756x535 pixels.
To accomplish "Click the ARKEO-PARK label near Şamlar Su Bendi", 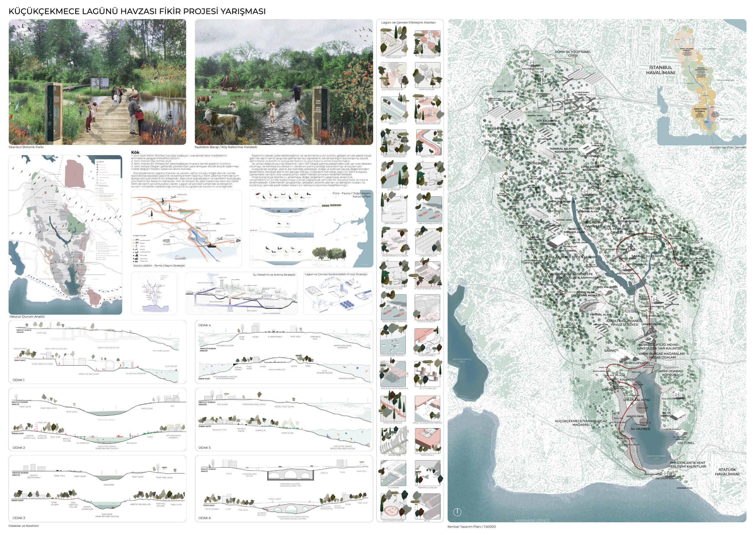I will tap(627, 258).
